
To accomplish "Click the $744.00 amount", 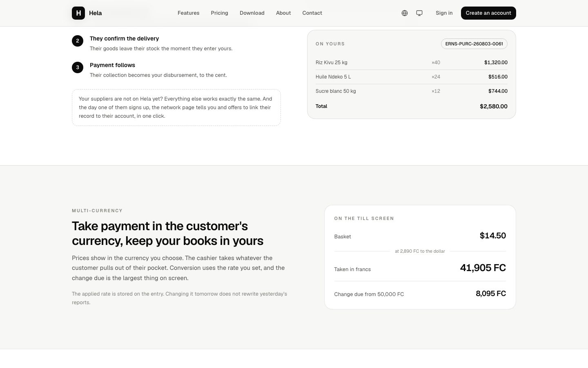I will click(x=498, y=91).
